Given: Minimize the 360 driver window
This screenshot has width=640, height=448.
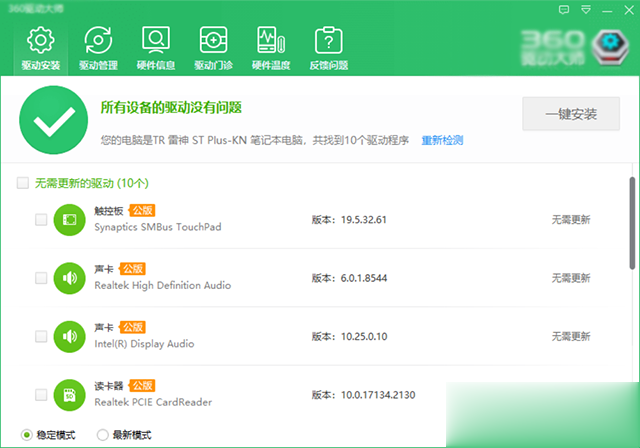Looking at the screenshot, I should 607,11.
